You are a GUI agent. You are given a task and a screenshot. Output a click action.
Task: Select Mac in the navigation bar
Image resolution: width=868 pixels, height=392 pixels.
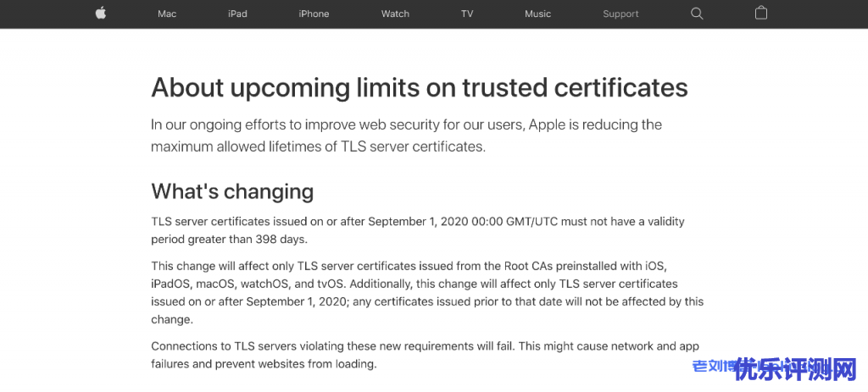(167, 14)
